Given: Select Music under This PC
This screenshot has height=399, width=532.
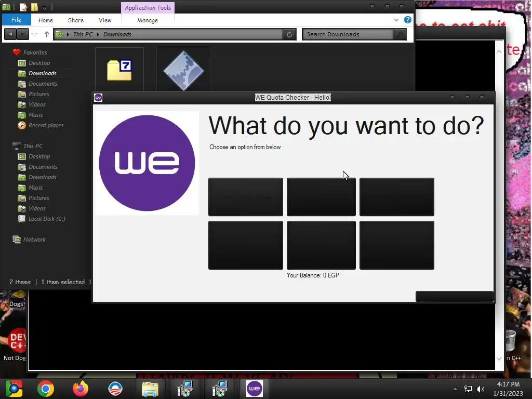Looking at the screenshot, I should [31, 188].
